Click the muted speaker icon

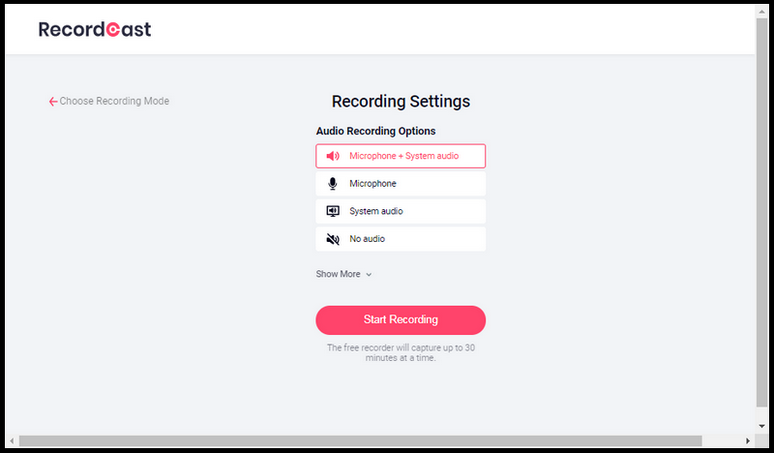pyautogui.click(x=333, y=239)
